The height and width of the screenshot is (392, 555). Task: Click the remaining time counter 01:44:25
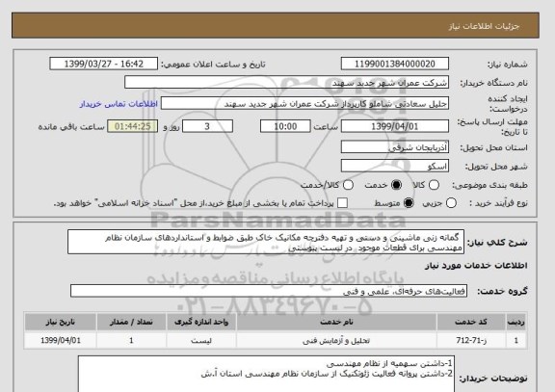click(132, 126)
